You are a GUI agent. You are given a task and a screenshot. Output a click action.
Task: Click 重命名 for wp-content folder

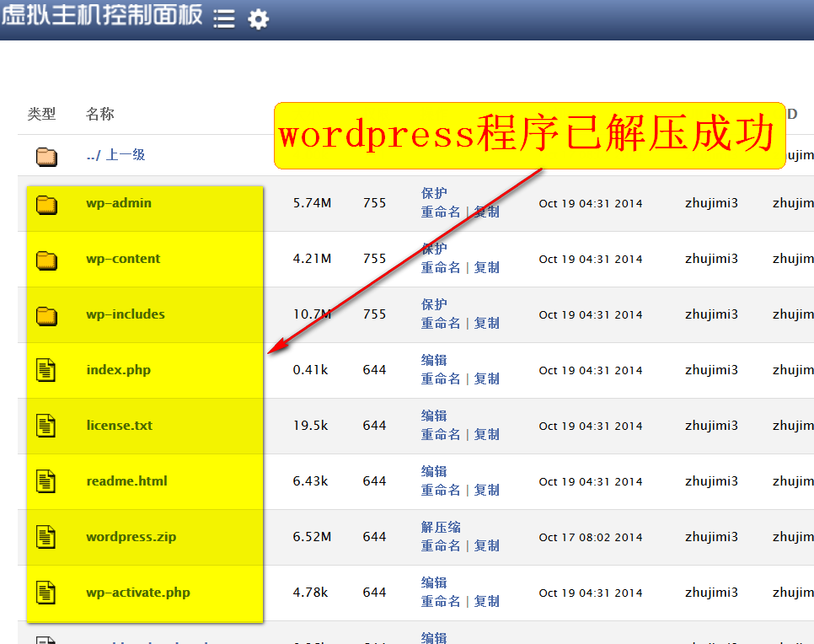pos(440,267)
